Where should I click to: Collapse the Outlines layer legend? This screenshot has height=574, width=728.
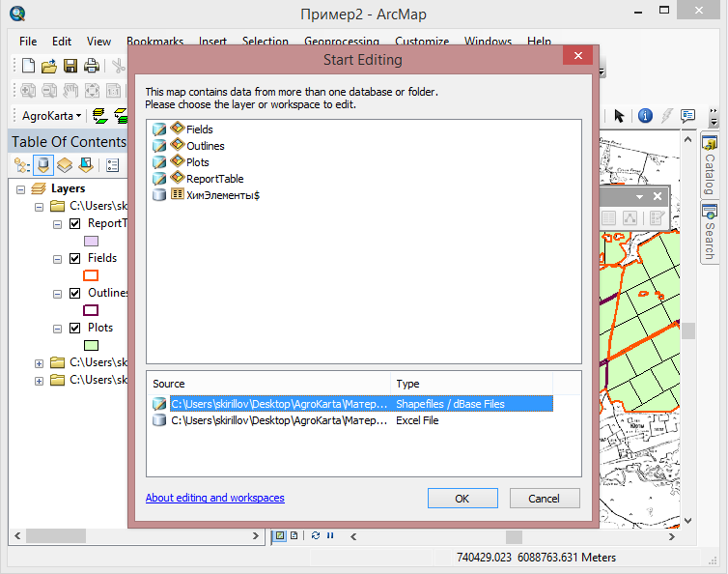pyautogui.click(x=57, y=294)
